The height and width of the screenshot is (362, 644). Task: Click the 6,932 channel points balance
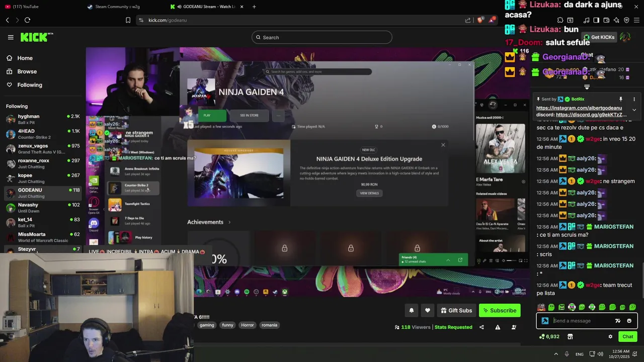tap(549, 337)
